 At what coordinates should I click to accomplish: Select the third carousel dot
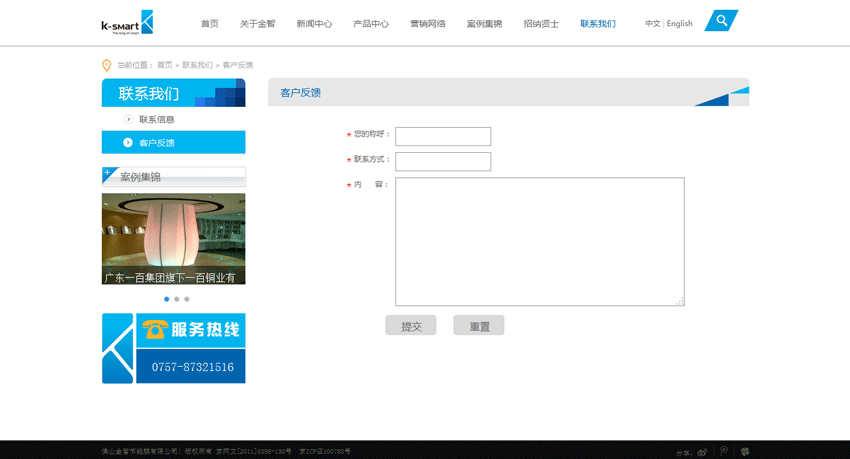187,299
